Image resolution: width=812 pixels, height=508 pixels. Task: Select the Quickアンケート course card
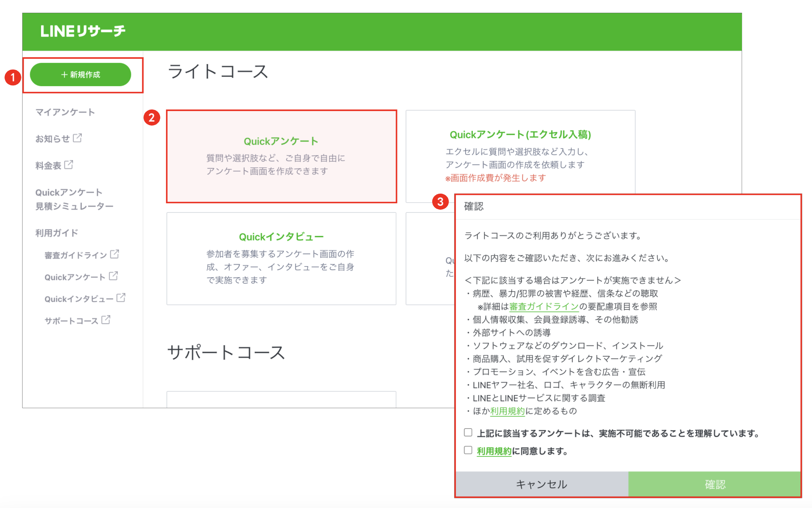point(282,156)
